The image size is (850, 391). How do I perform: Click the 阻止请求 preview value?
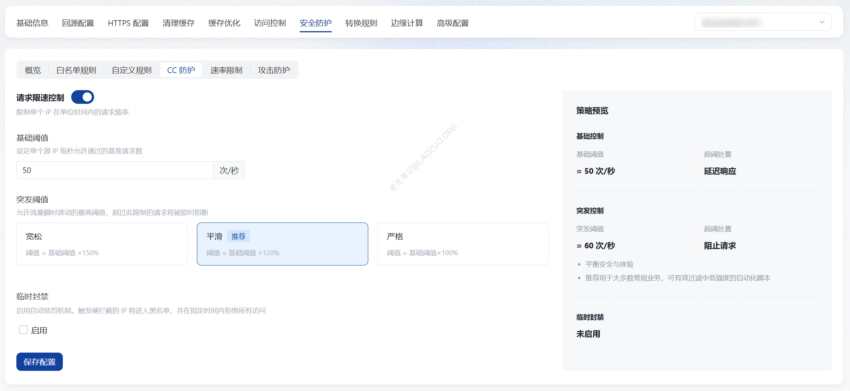point(720,246)
